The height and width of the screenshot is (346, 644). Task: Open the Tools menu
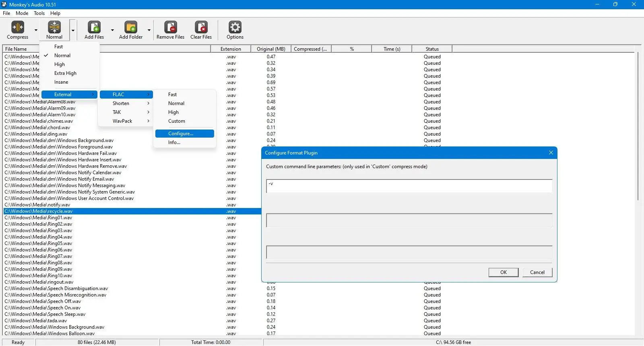(39, 13)
